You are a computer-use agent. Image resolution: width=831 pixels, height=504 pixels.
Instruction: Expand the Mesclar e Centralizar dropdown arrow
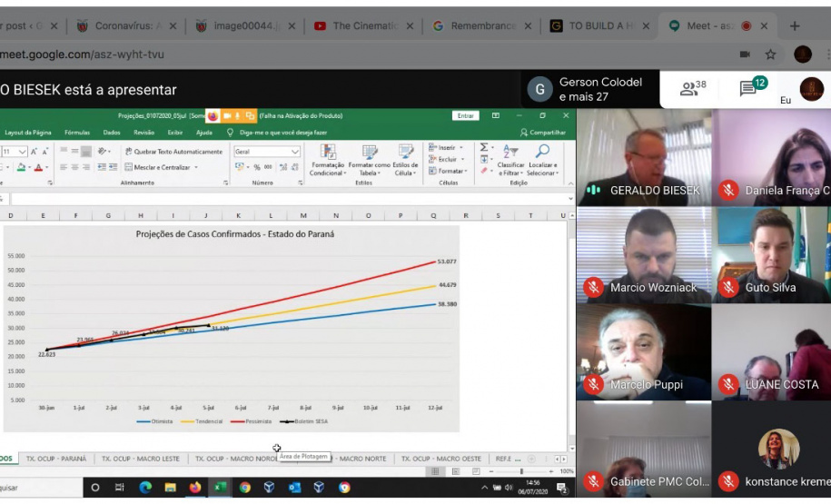[x=196, y=167]
